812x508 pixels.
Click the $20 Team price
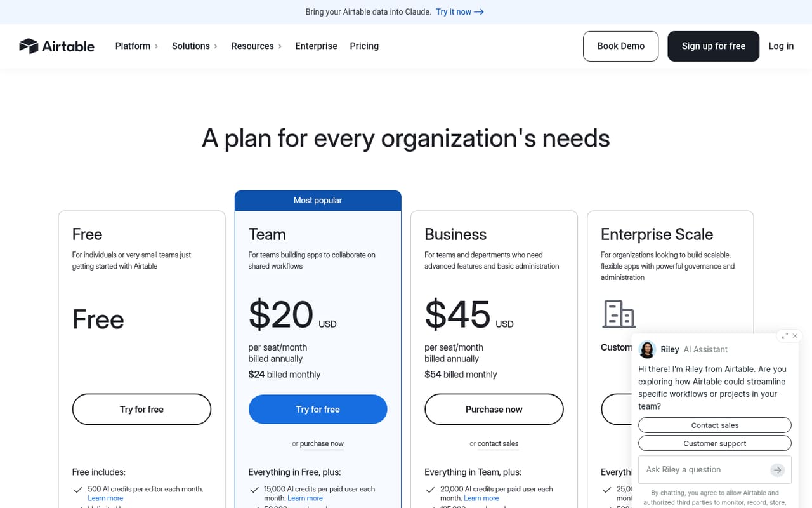pyautogui.click(x=281, y=314)
